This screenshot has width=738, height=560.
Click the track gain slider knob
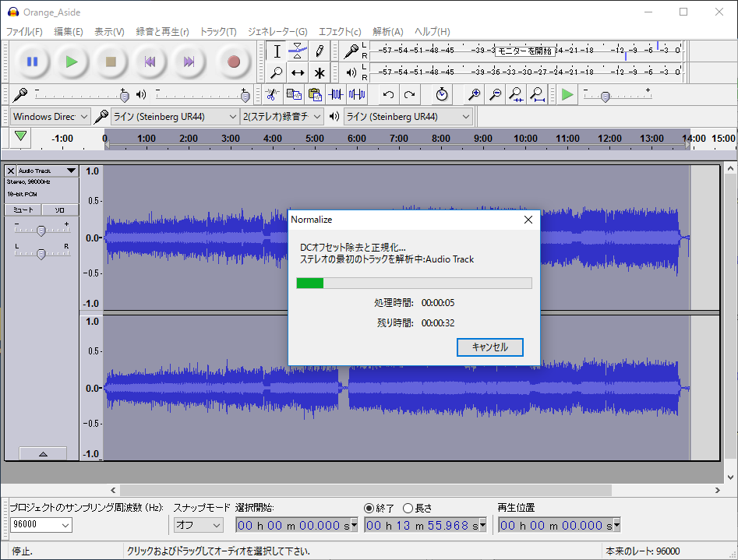point(41,231)
